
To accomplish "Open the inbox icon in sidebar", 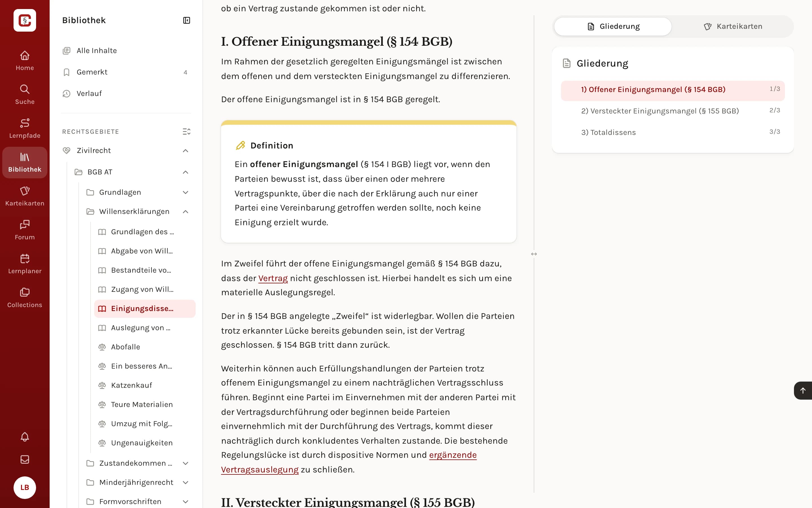I will 25,459.
